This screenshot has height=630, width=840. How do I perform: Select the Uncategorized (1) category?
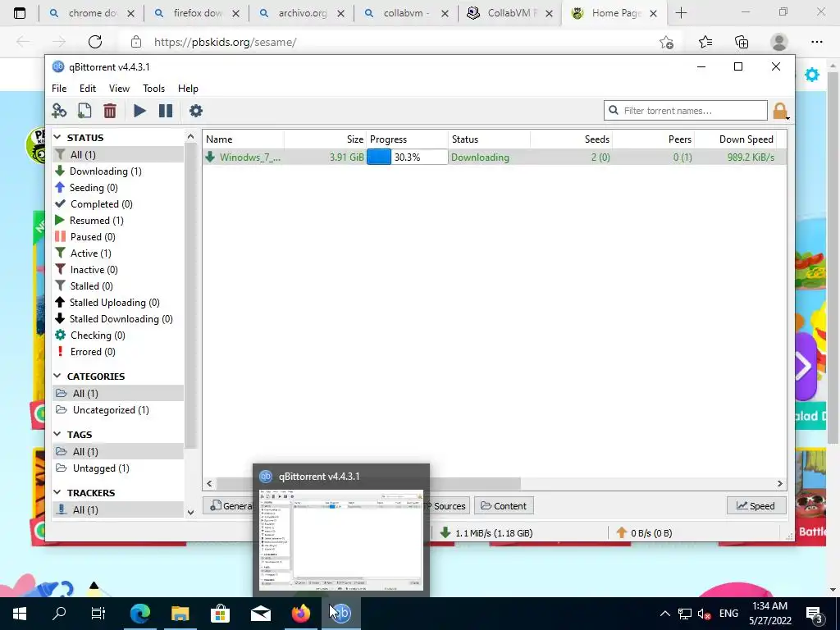tap(118, 410)
